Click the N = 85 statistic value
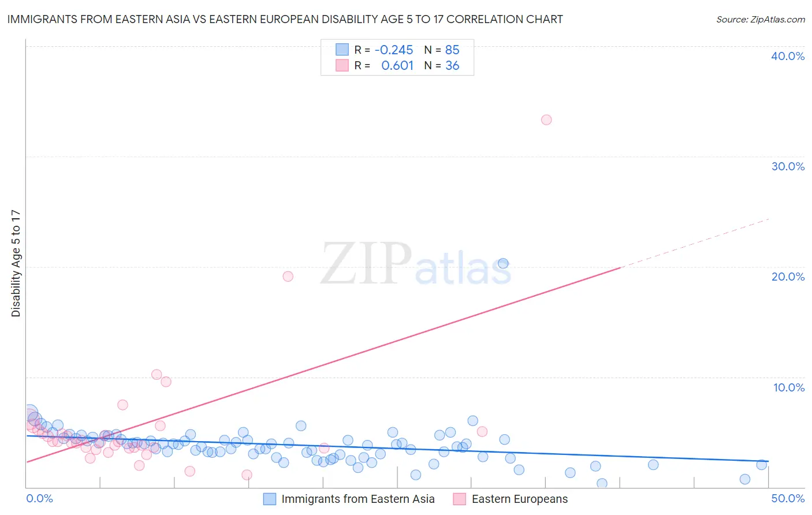The width and height of the screenshot is (812, 515). (442, 50)
